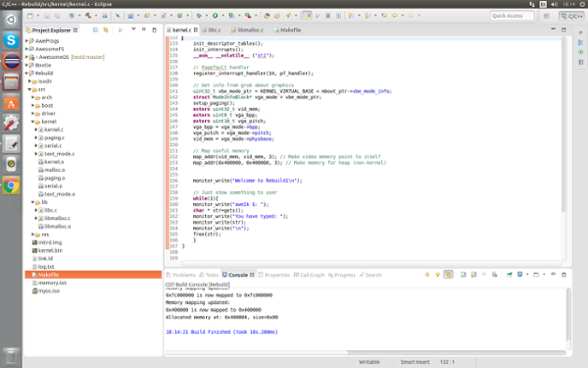
Task: Click the console scroll-up orange arrow icon
Action: click(438, 275)
